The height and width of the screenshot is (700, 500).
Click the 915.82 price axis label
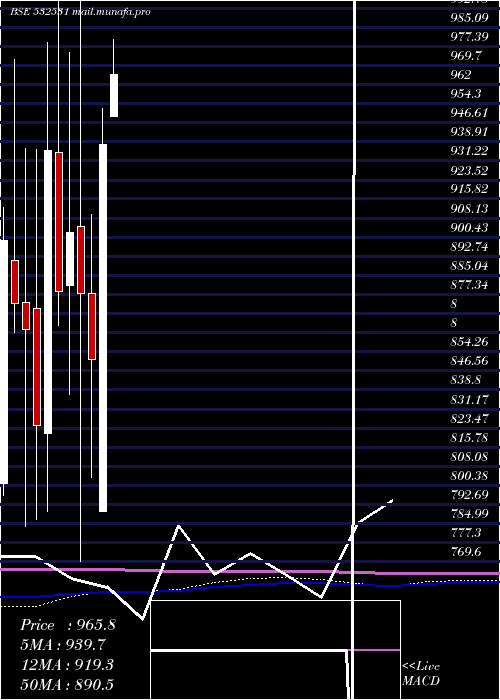469,189
